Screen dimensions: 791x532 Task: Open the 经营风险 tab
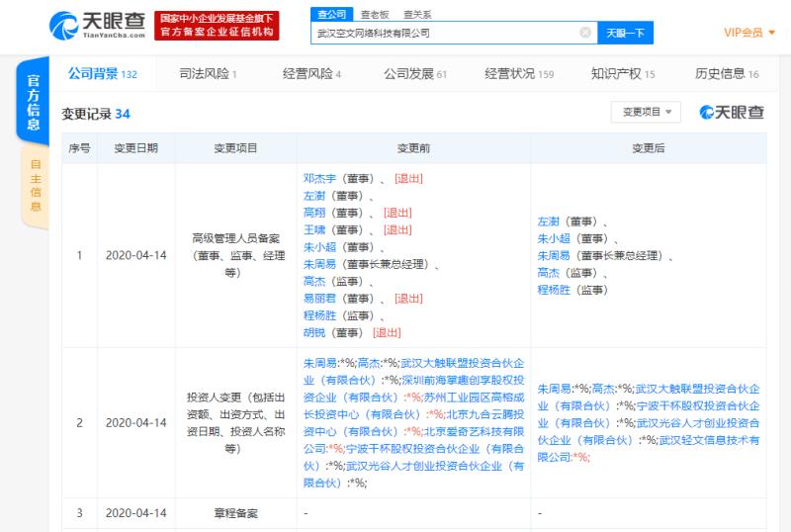click(x=310, y=74)
